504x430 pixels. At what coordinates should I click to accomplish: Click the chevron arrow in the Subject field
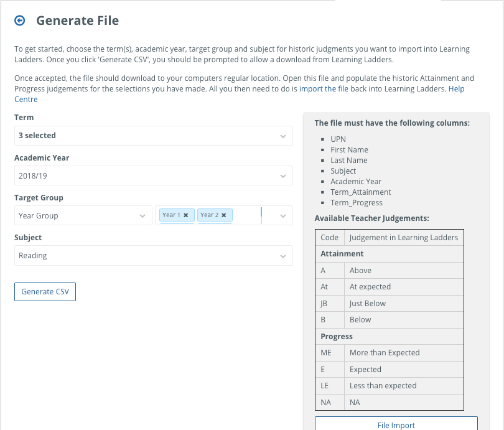click(x=283, y=256)
